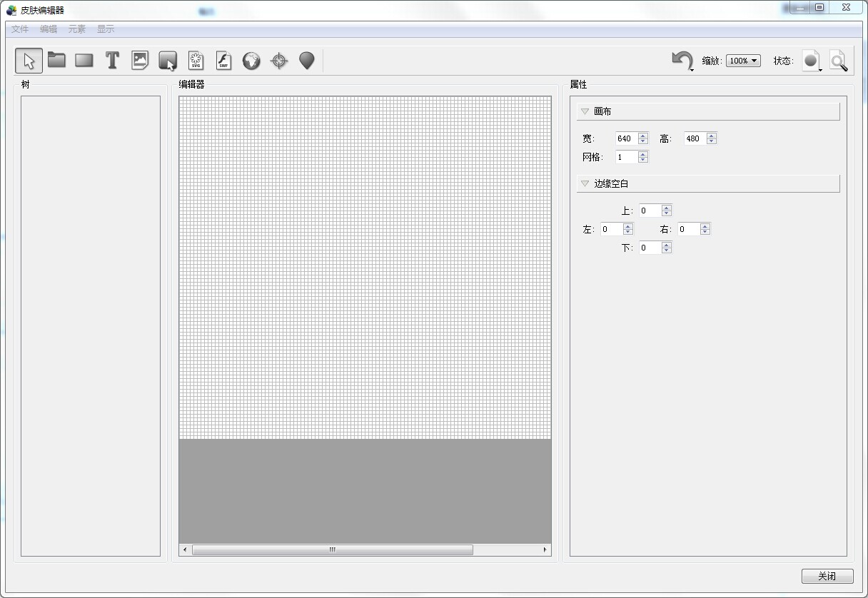This screenshot has height=598, width=868.
Task: Increase 上 top margin with up arrow
Action: (667, 208)
